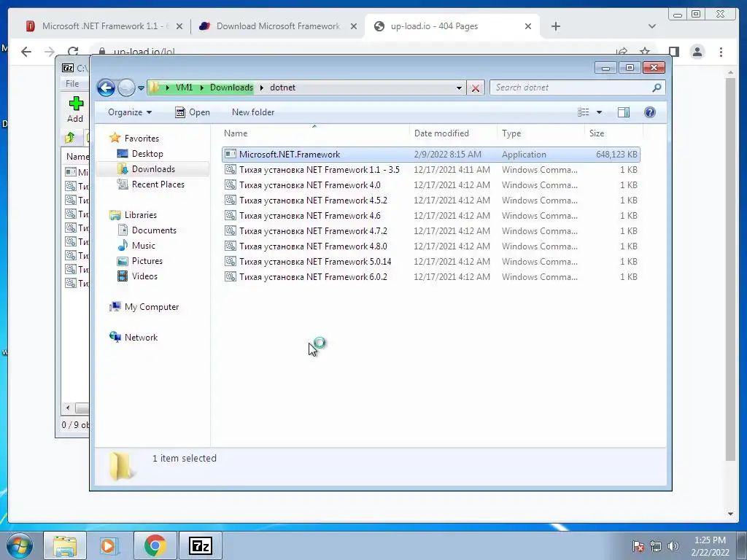This screenshot has width=747, height=560.
Task: Select Тихая установка NET Framework 4.6
Action: (x=431, y=215)
